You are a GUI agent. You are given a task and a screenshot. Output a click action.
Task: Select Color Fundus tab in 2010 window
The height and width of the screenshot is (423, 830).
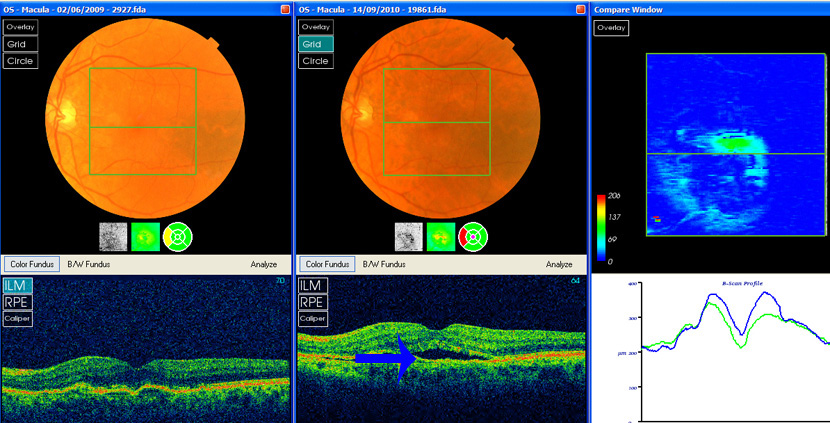326,265
